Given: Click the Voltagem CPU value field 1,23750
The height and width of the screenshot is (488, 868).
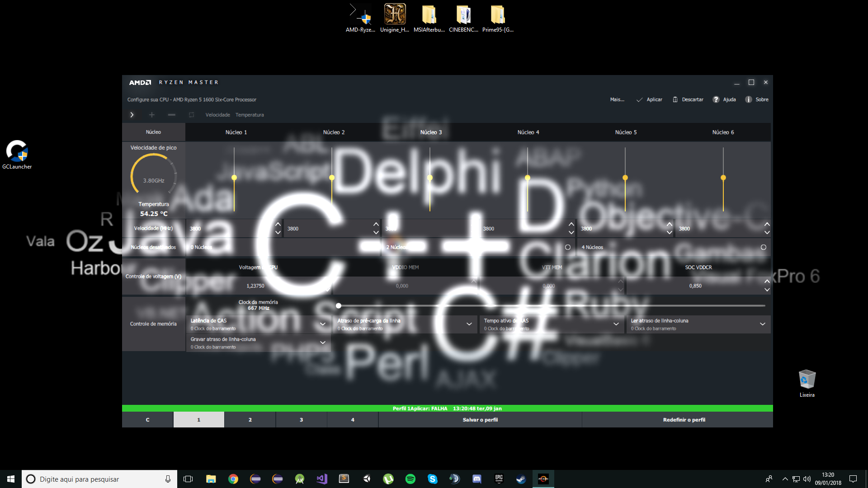Looking at the screenshot, I should click(x=255, y=286).
